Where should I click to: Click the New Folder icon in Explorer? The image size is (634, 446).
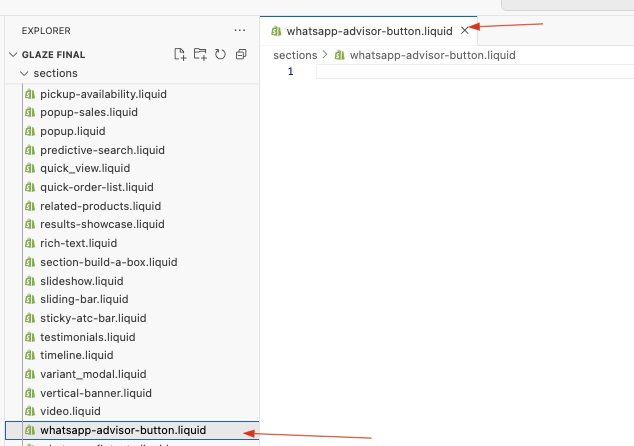(x=200, y=54)
